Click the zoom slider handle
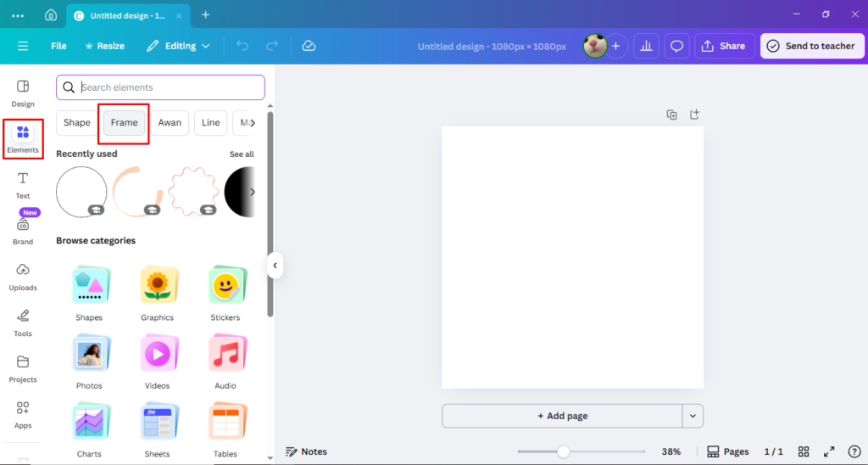 click(563, 451)
